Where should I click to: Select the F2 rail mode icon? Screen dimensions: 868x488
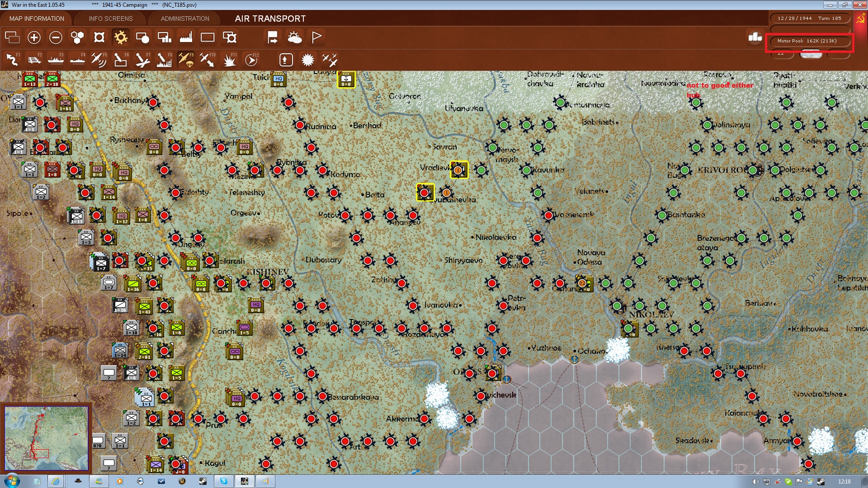pyautogui.click(x=34, y=60)
